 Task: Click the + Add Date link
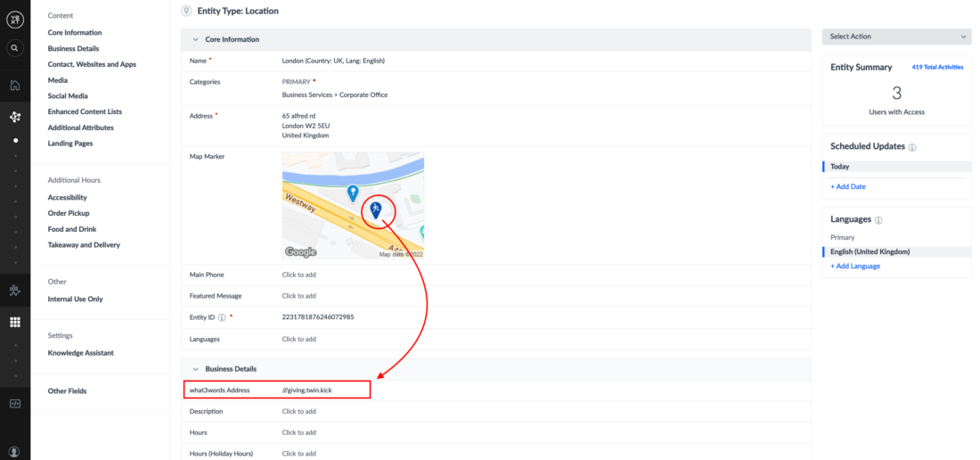[847, 187]
